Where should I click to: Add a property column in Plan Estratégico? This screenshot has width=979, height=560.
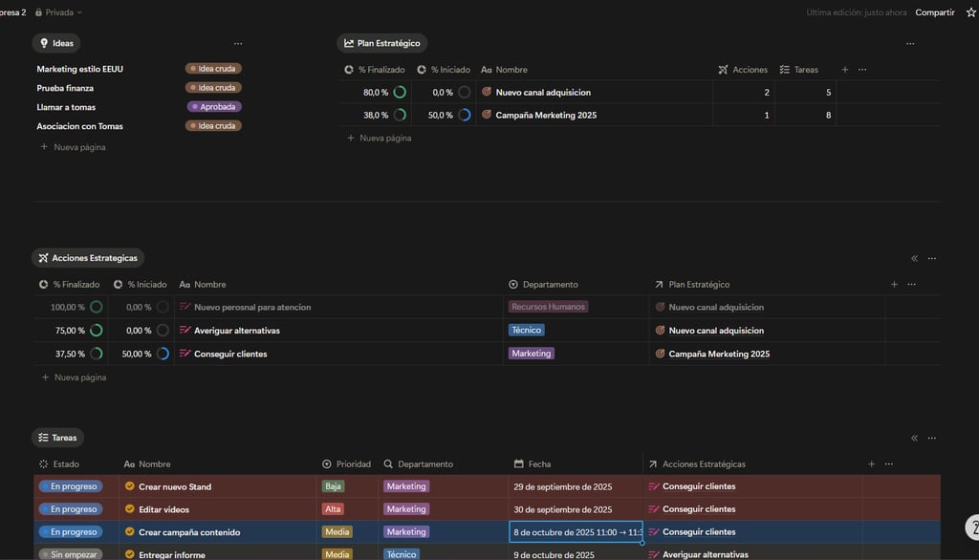[845, 70]
